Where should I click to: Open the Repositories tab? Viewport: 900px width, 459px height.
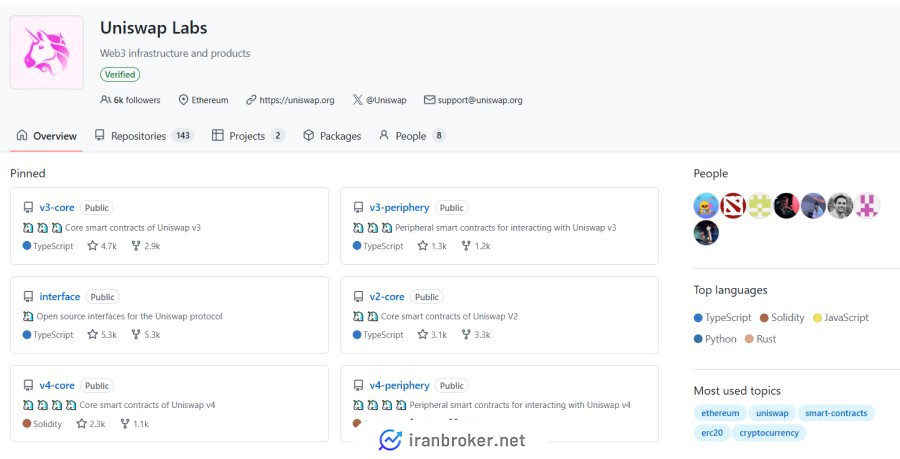(144, 136)
